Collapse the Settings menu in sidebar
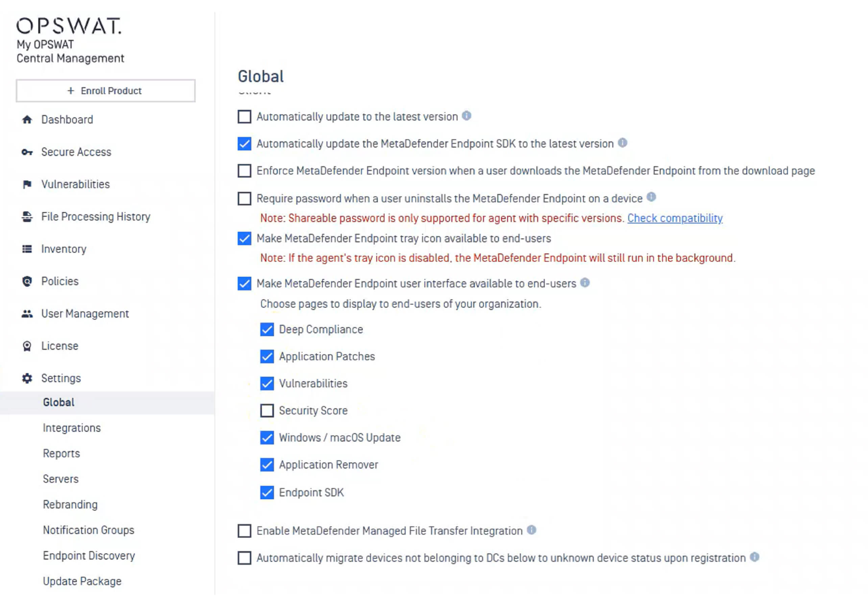 coord(61,378)
